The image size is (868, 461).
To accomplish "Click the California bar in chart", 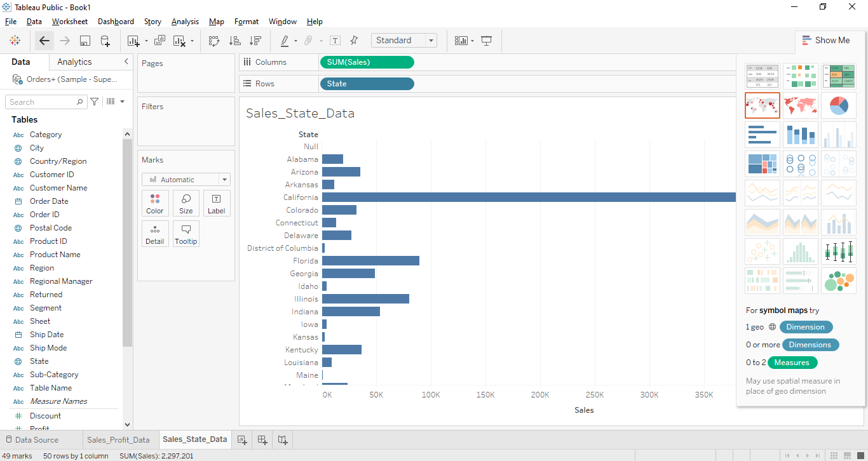I will [529, 197].
